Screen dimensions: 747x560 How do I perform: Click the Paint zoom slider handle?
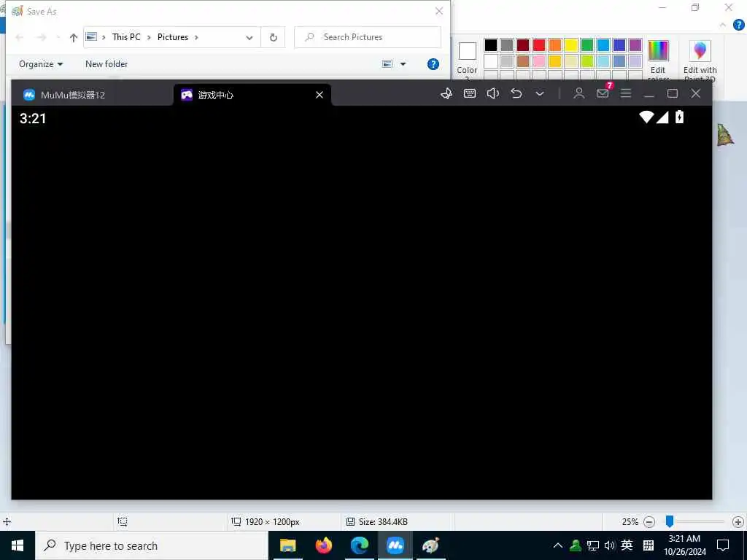670,521
